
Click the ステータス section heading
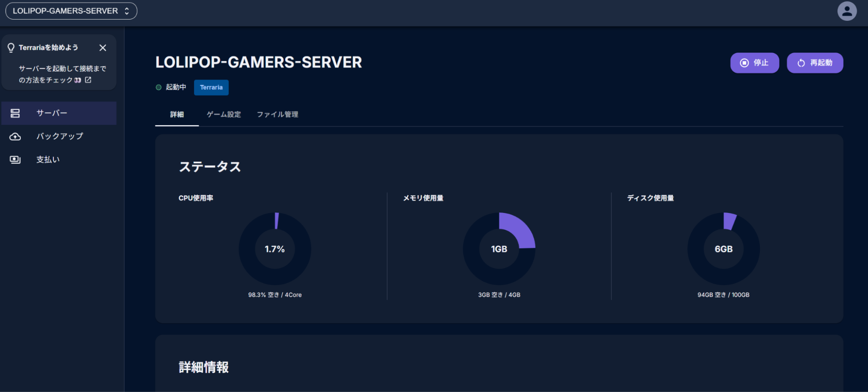pos(210,167)
